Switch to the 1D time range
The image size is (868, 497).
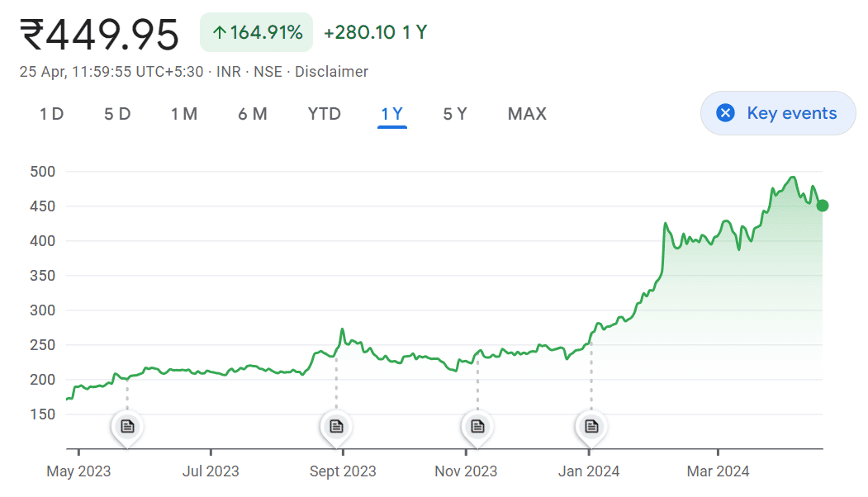[x=51, y=114]
